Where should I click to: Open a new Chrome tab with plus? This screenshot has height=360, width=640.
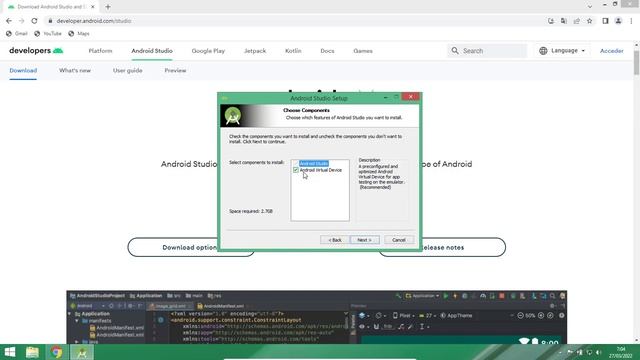(108, 7)
